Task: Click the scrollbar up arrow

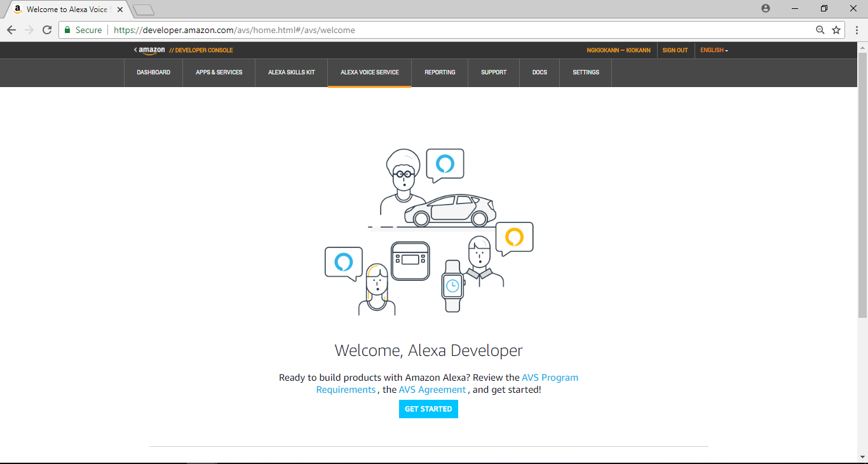Action: [862, 48]
